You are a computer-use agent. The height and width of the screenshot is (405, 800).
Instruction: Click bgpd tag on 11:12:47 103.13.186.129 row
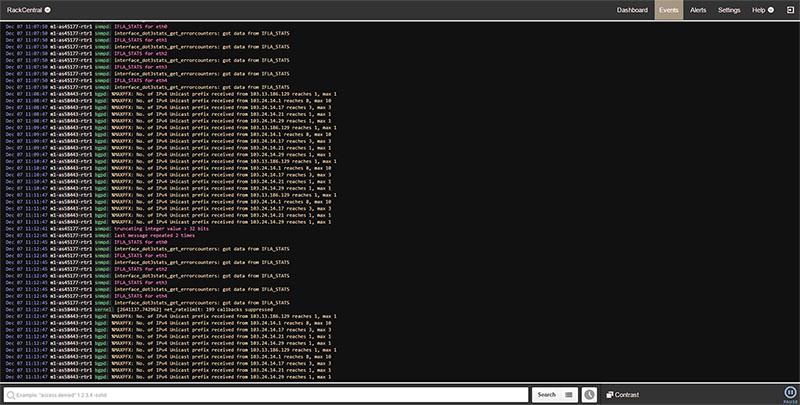[x=101, y=316]
